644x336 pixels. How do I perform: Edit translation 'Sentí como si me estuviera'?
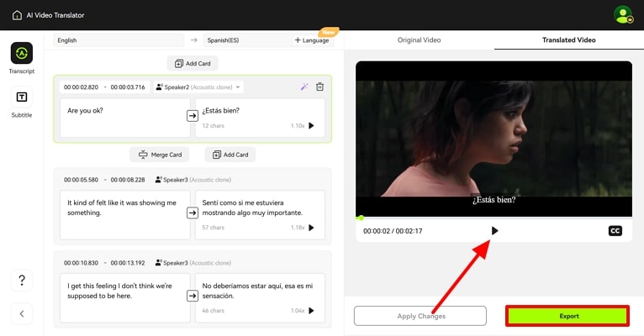[x=260, y=214]
